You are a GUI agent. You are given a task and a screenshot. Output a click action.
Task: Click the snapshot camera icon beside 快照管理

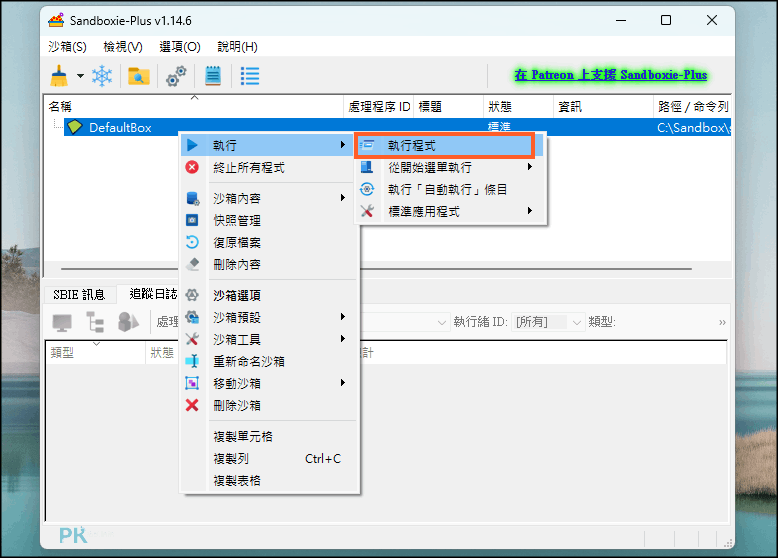(192, 220)
